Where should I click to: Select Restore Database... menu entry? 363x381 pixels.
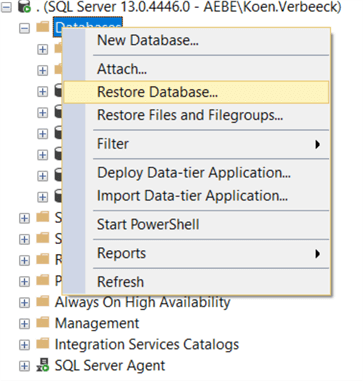(196, 92)
